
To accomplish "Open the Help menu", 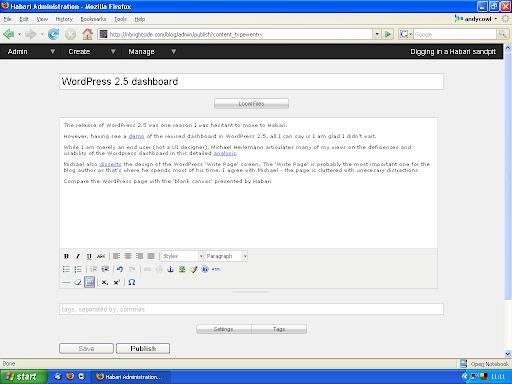I will (x=140, y=19).
